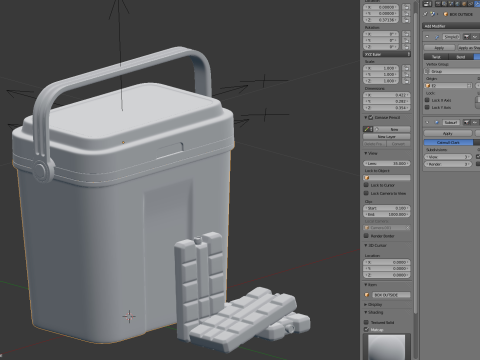Click the Subsurf modifier name field
Viewport: 480px width, 360px height.
452,123
